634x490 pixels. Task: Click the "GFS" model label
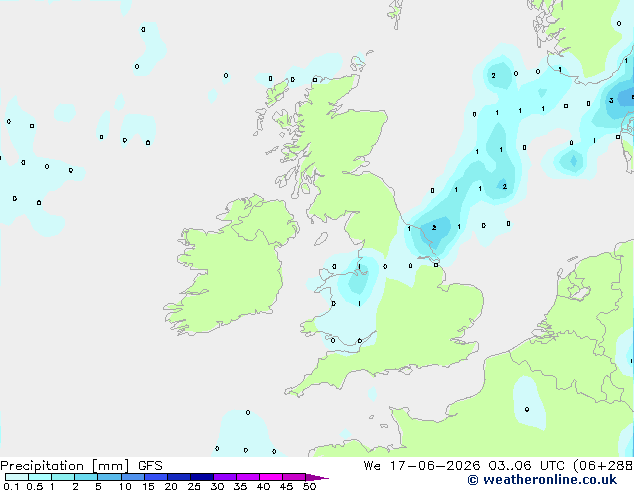point(150,466)
